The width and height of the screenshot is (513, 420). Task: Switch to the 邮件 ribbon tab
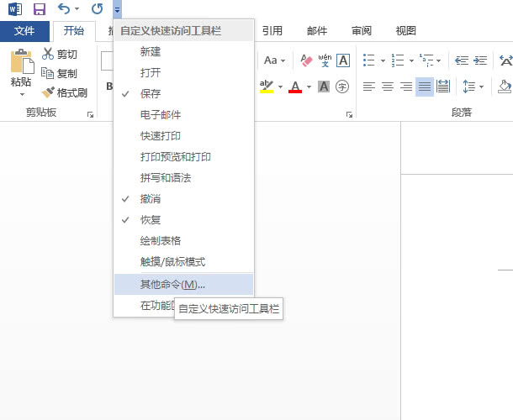pyautogui.click(x=317, y=31)
